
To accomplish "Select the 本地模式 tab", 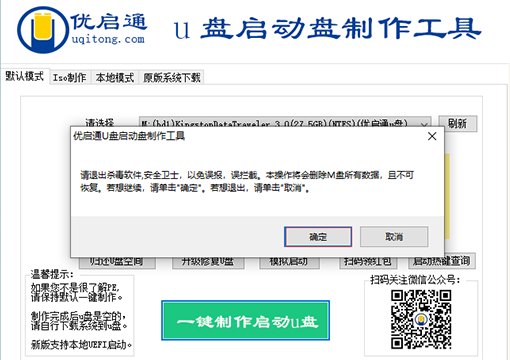I will coord(115,78).
